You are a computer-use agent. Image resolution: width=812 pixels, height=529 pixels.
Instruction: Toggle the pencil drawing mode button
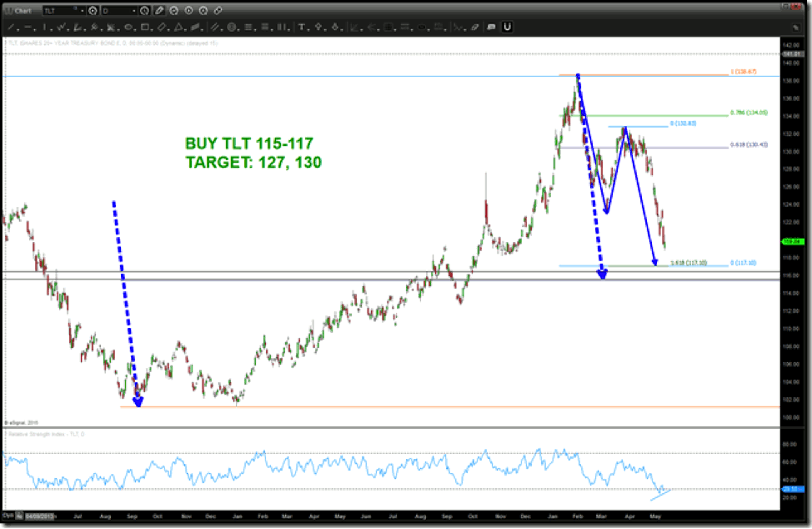pos(159,10)
